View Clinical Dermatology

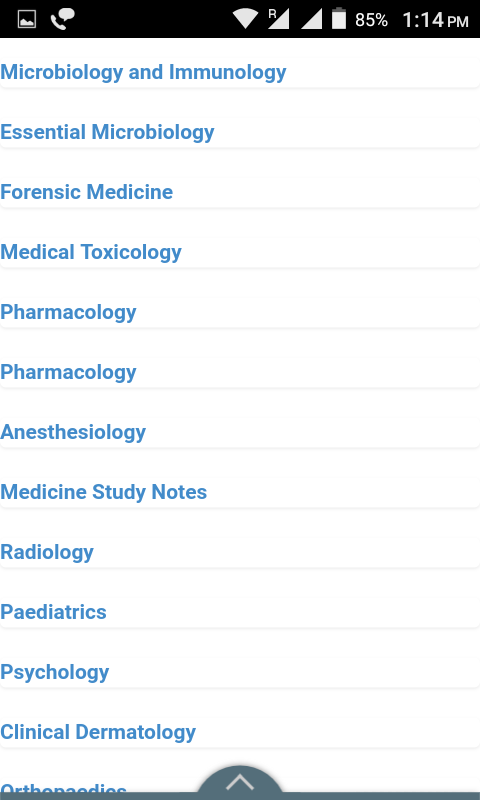click(x=98, y=732)
